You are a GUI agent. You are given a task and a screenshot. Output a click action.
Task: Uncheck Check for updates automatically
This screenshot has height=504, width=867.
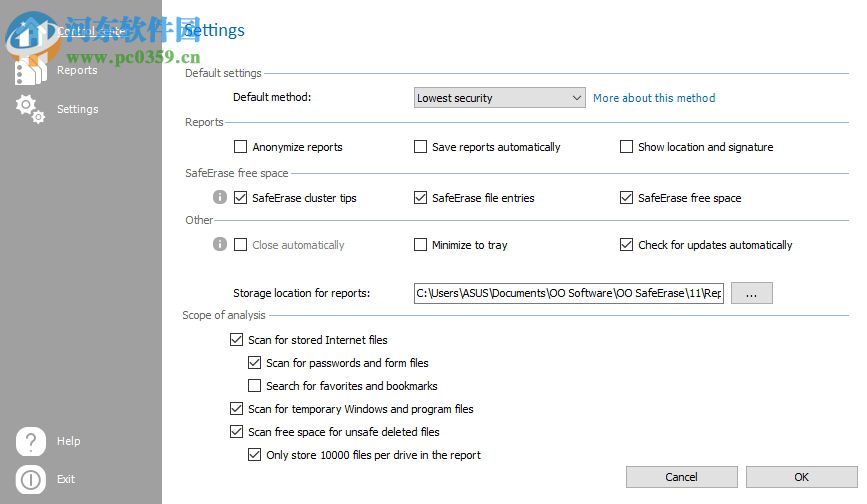pos(627,245)
